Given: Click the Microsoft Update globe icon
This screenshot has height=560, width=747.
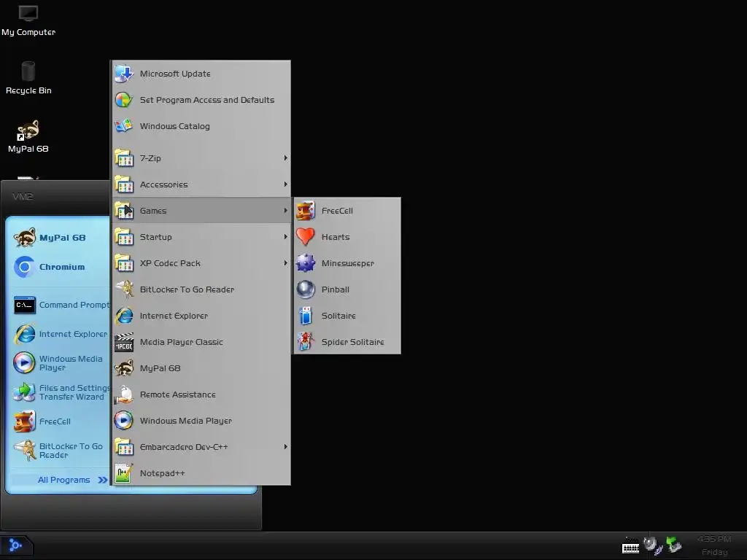Looking at the screenshot, I should coord(124,74).
